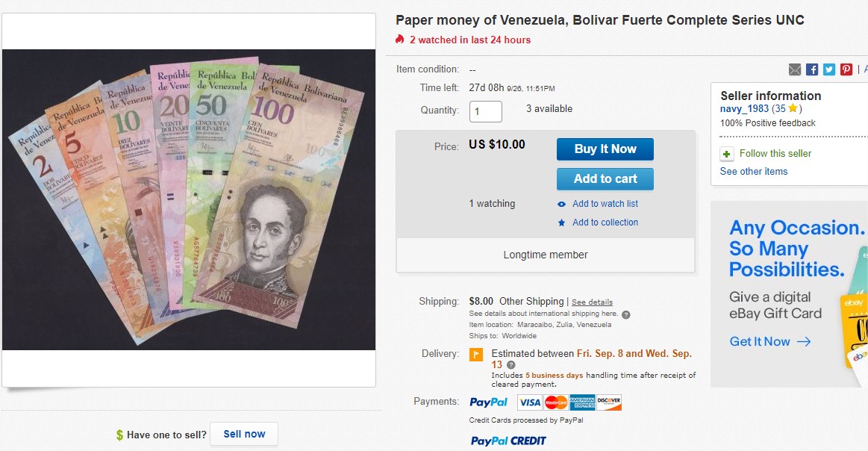The image size is (868, 451).
Task: Focus the Quantity input field
Action: (485, 111)
